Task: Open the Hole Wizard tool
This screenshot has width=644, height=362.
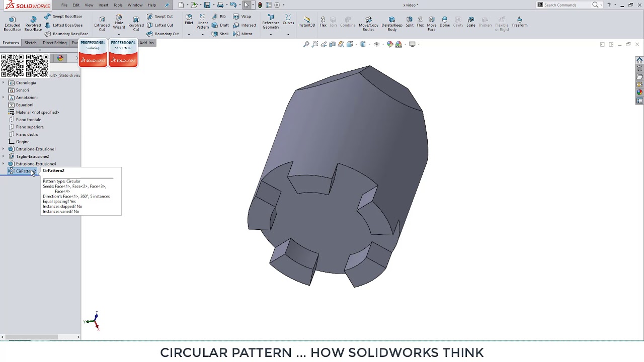Action: (x=119, y=22)
